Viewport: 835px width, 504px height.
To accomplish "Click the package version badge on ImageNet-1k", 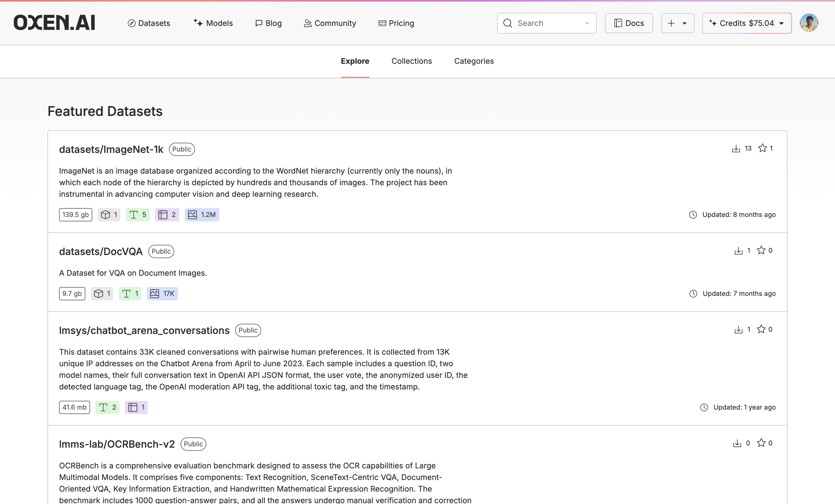I will point(109,214).
